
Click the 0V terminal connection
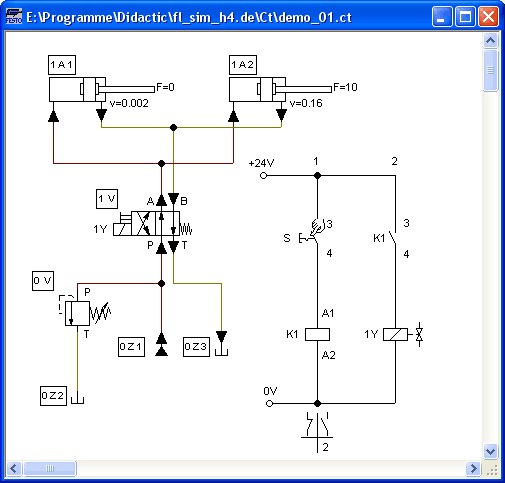[x=270, y=403]
